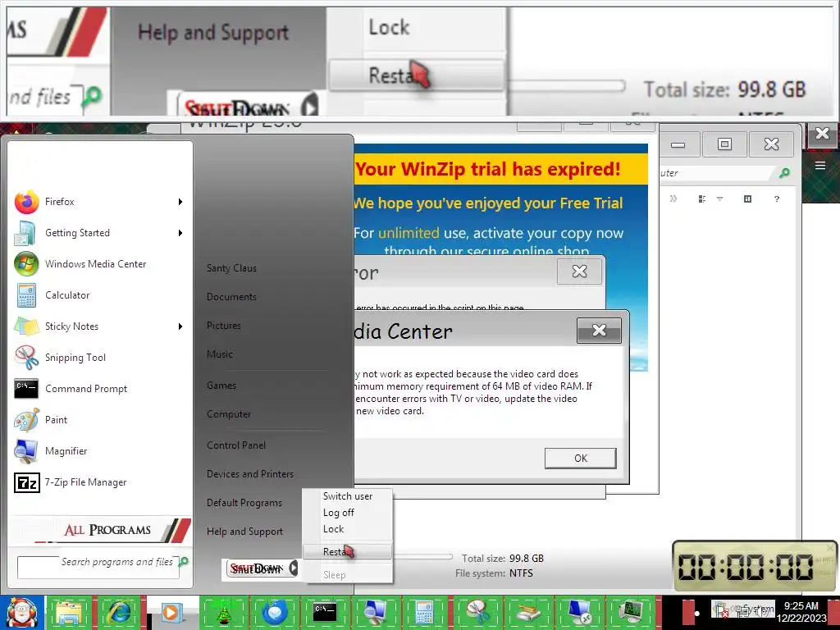
Task: Close the script error dialog
Action: click(x=579, y=271)
